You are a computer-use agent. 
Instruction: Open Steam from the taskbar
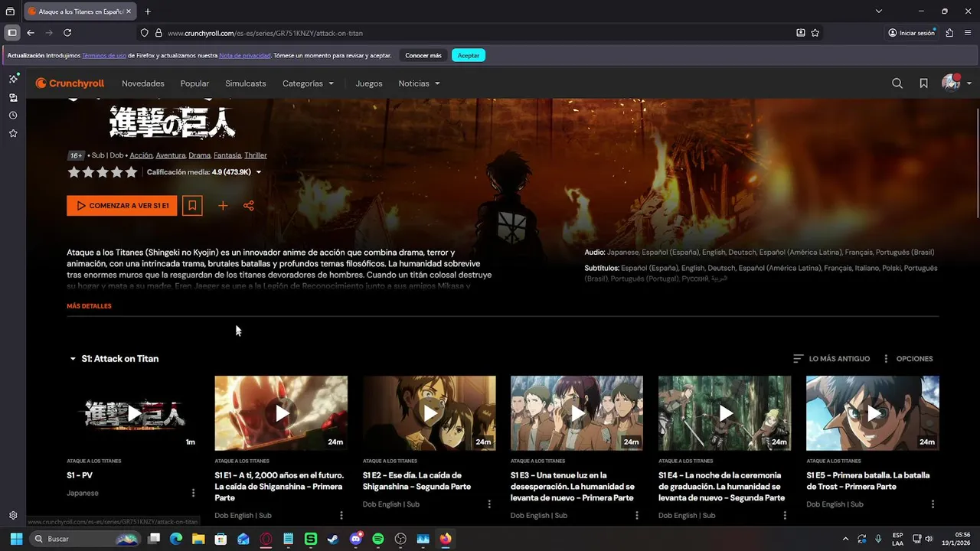click(x=332, y=539)
